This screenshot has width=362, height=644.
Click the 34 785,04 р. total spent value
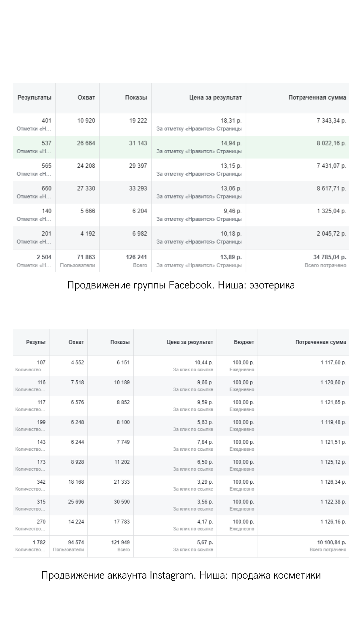[329, 257]
